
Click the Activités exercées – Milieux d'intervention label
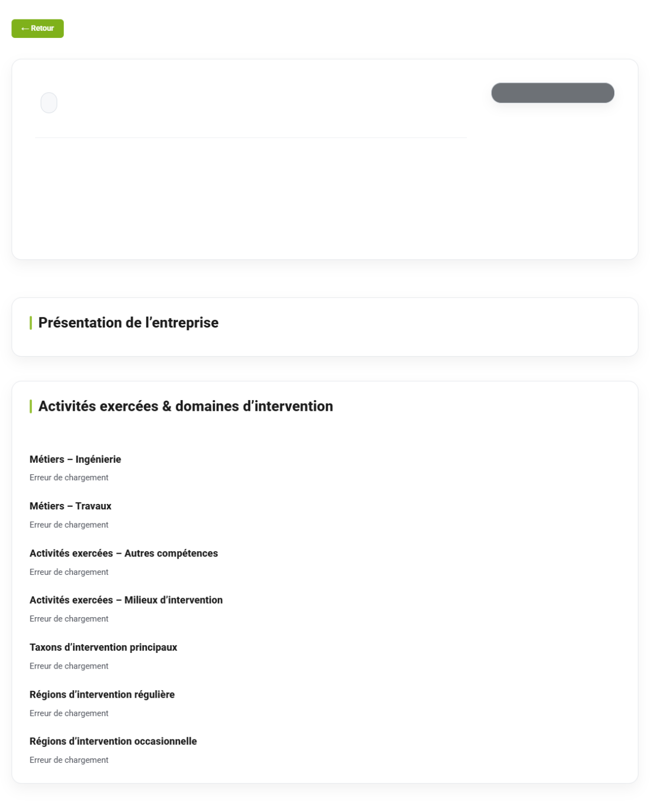pyautogui.click(x=126, y=600)
